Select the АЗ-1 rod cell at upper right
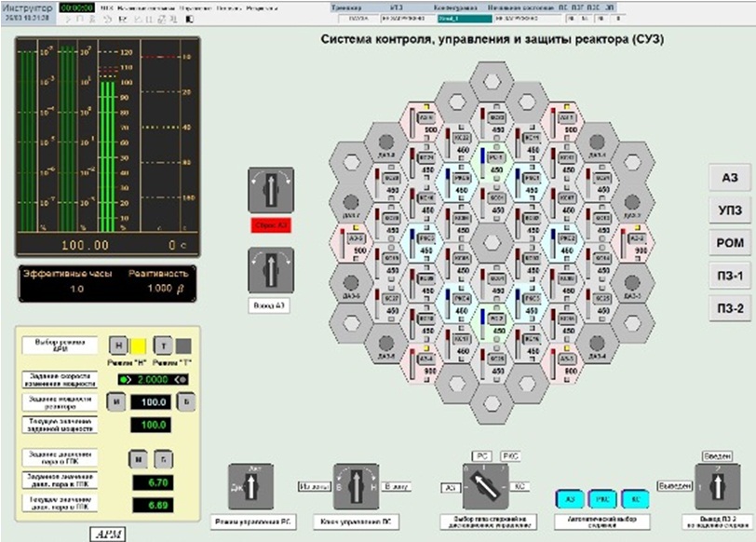 pyautogui.click(x=562, y=122)
